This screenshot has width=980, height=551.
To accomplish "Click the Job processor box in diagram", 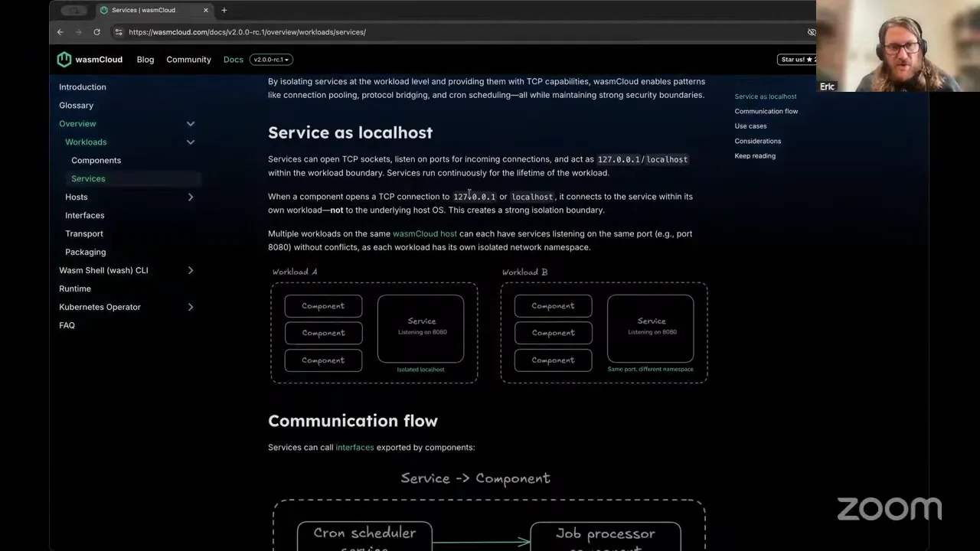I will pyautogui.click(x=606, y=536).
